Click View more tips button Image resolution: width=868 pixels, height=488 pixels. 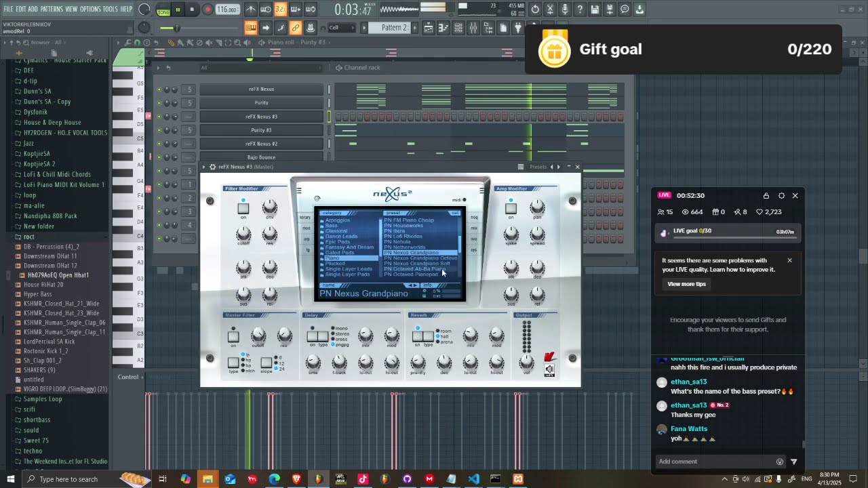686,284
